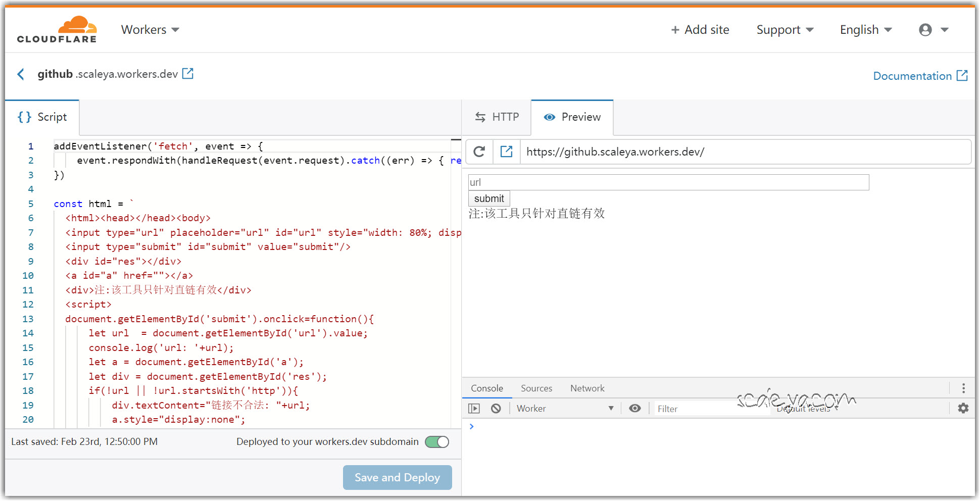The width and height of the screenshot is (980, 501).
Task: Toggle workers.dev subdomain deployment switch
Action: pyautogui.click(x=437, y=442)
